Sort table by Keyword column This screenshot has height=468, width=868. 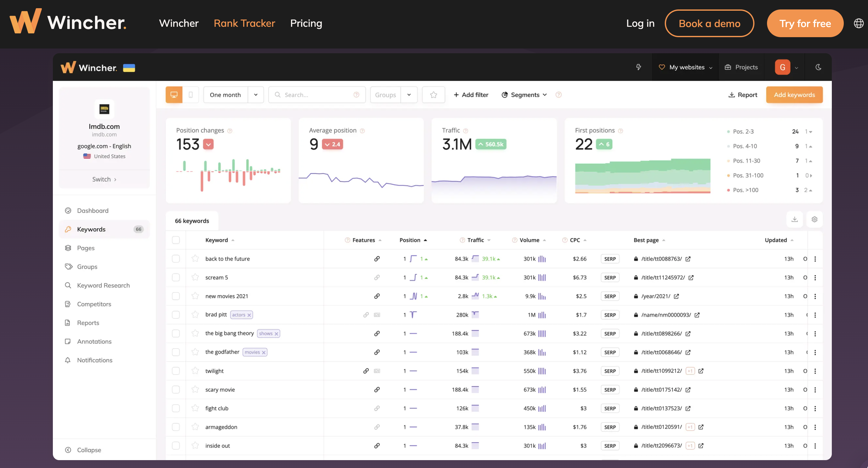tap(220, 240)
